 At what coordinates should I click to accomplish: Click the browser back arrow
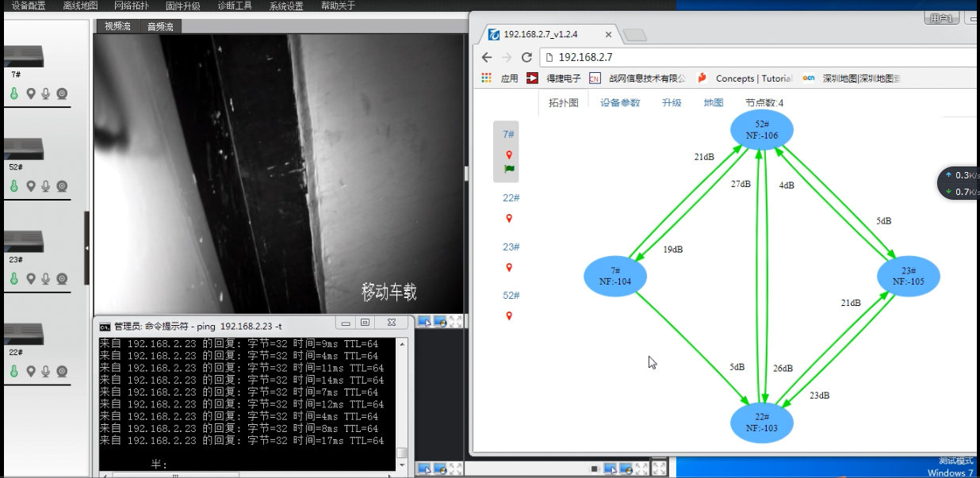coord(487,57)
